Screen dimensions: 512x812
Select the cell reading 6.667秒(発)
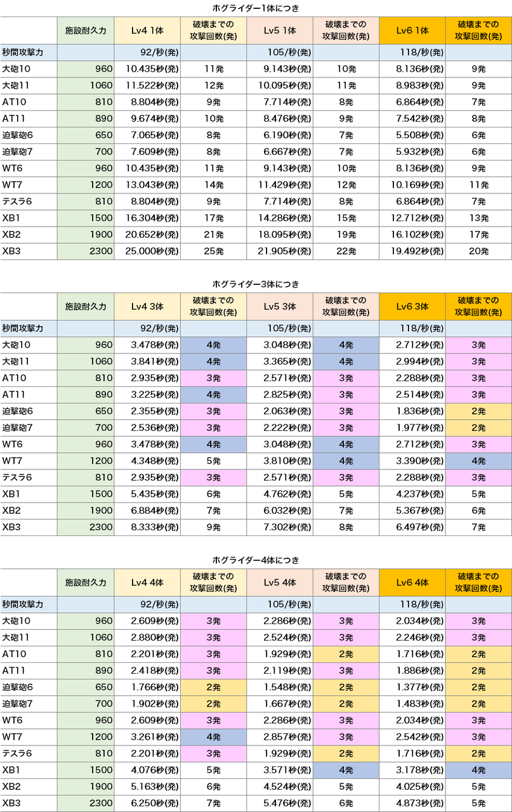(x=280, y=152)
